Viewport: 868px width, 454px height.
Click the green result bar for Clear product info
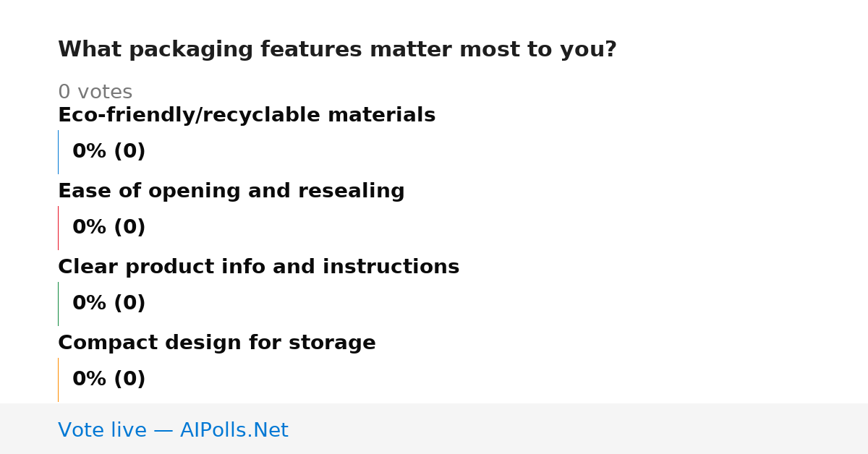pyautogui.click(x=58, y=304)
